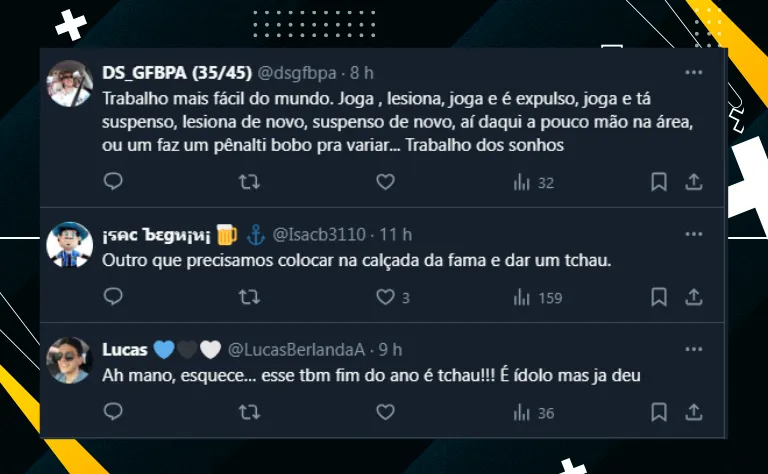
Task: Open more options on Lucas tweet
Action: [x=693, y=350]
